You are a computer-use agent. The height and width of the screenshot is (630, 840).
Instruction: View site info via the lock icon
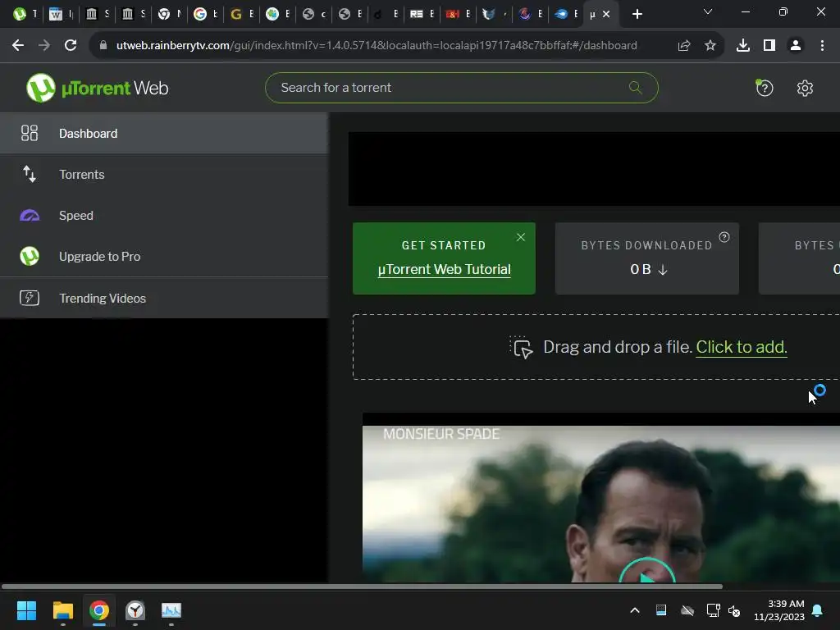coord(103,46)
